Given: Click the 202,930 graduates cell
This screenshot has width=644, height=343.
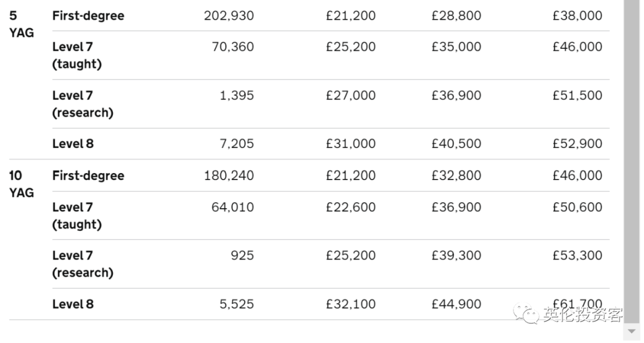Looking at the screenshot, I should (x=229, y=16).
